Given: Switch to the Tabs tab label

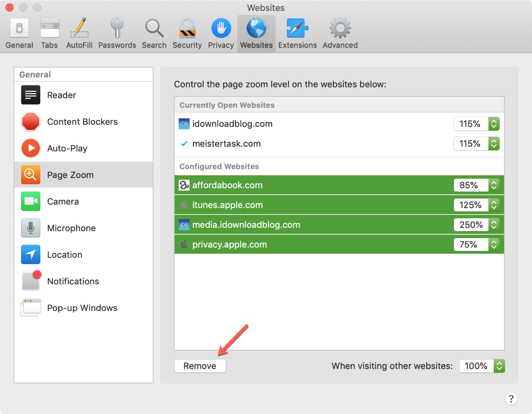Looking at the screenshot, I should pos(50,45).
